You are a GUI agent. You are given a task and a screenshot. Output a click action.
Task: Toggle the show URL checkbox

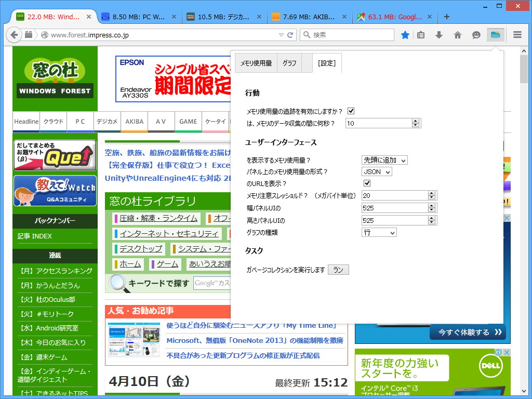367,183
